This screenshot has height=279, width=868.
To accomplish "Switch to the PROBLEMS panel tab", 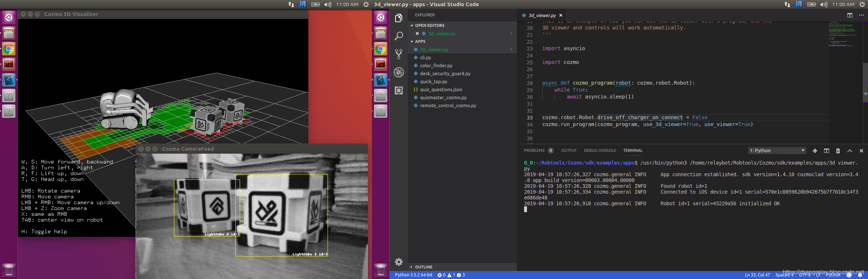I will coord(534,150).
